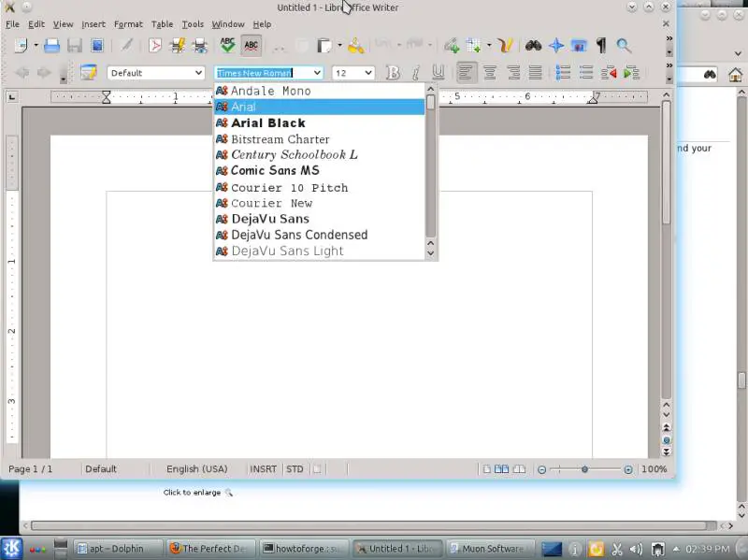The width and height of the screenshot is (748, 560).
Task: Open the Font Name dropdown arrow
Action: [317, 73]
